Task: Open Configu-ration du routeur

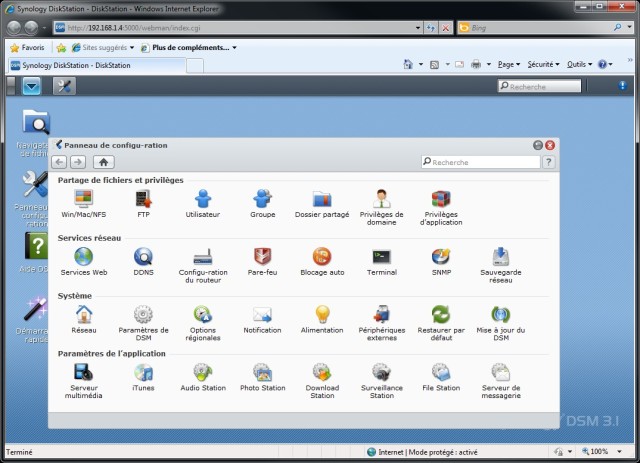Action: 203,257
